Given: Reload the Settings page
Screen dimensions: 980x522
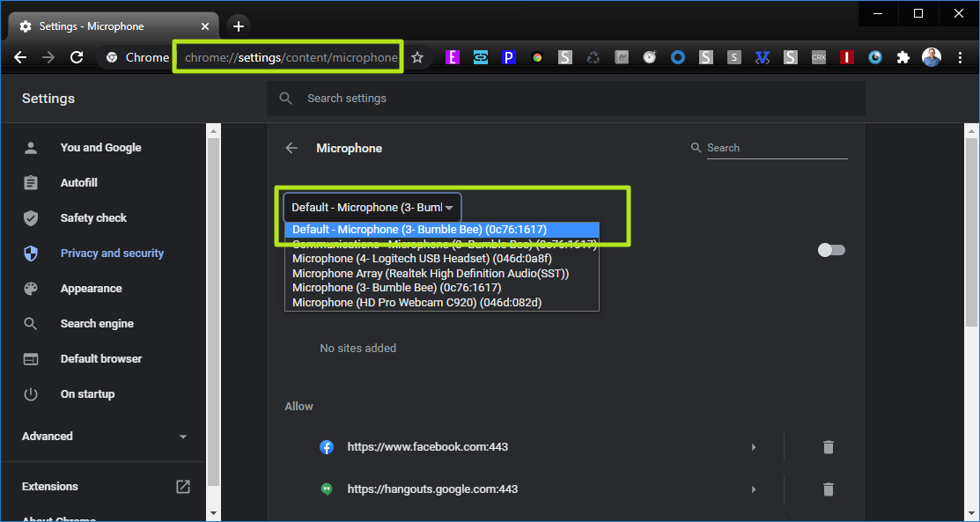Looking at the screenshot, I should tap(77, 57).
